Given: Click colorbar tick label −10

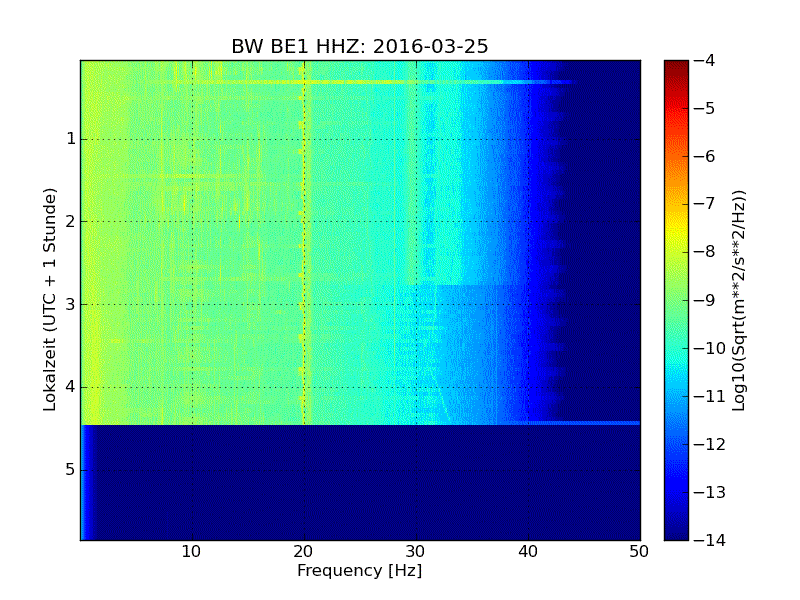Looking at the screenshot, I should (x=710, y=348).
